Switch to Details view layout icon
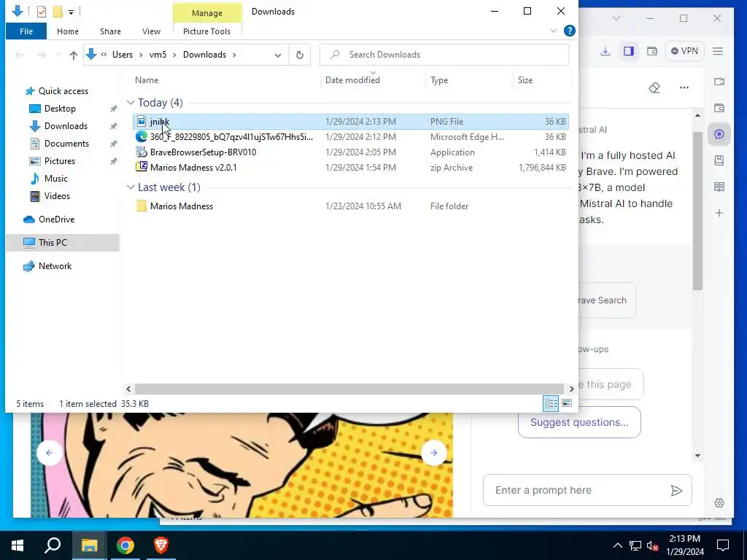This screenshot has height=560, width=747. click(551, 404)
